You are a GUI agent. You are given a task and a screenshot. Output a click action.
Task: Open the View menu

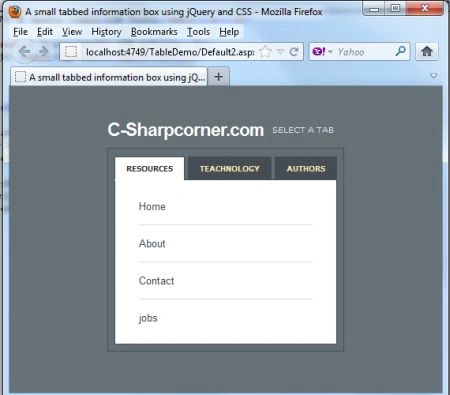[72, 32]
